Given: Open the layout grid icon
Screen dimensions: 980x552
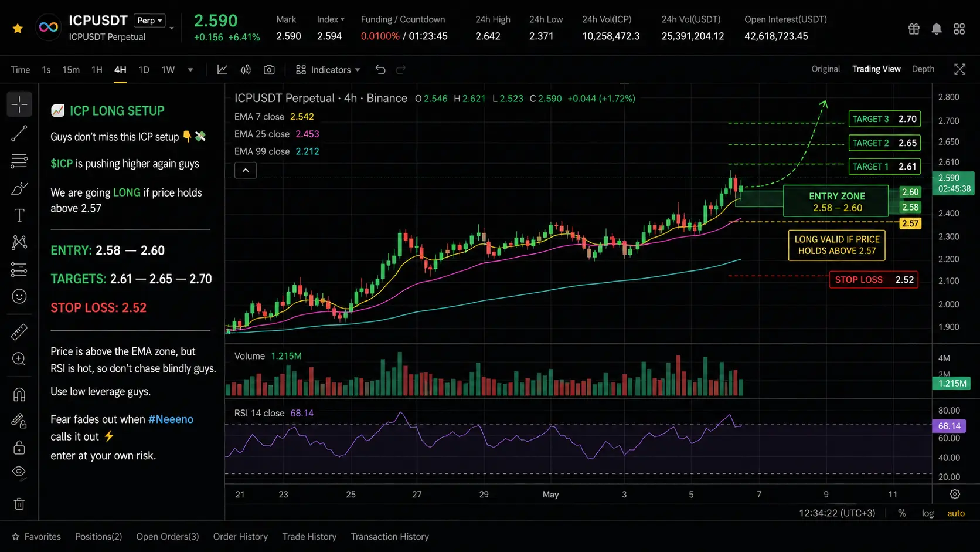Looking at the screenshot, I should [x=959, y=29].
